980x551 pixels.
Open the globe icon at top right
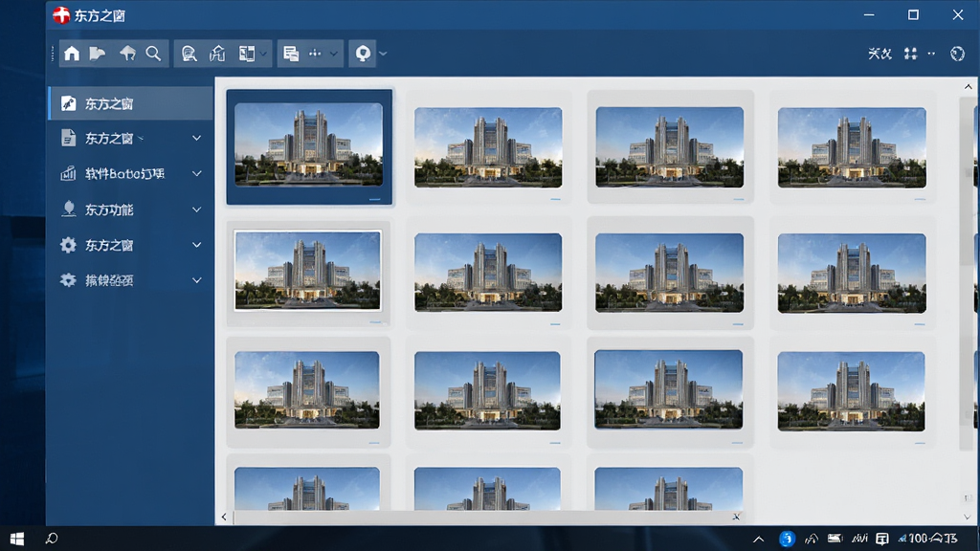pyautogui.click(x=957, y=54)
